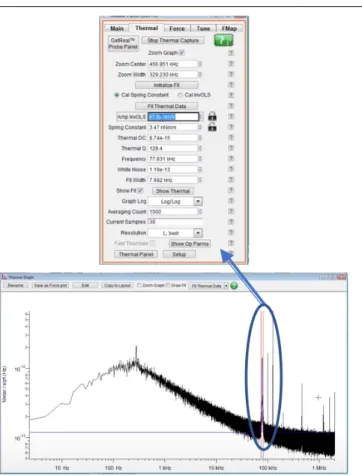Open help for Fit Thermal Data row
Viewport: 362px width, 476px height.
[x=231, y=106]
